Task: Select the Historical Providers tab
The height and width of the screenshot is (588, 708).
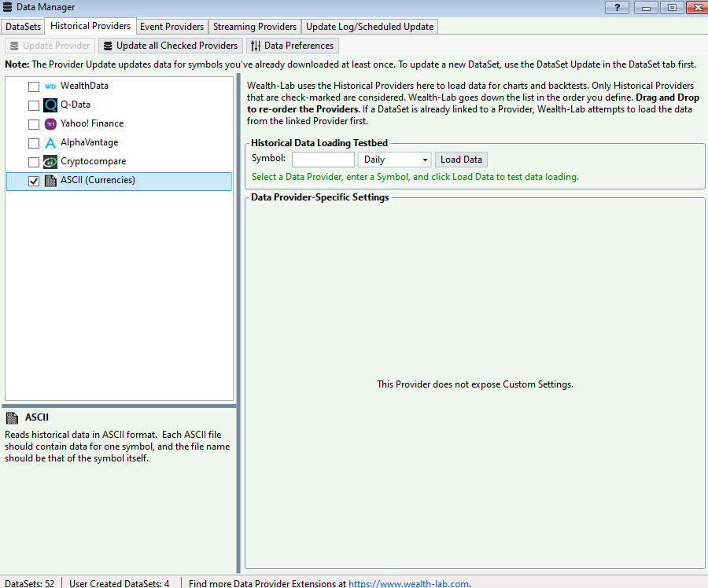Action: (90, 26)
